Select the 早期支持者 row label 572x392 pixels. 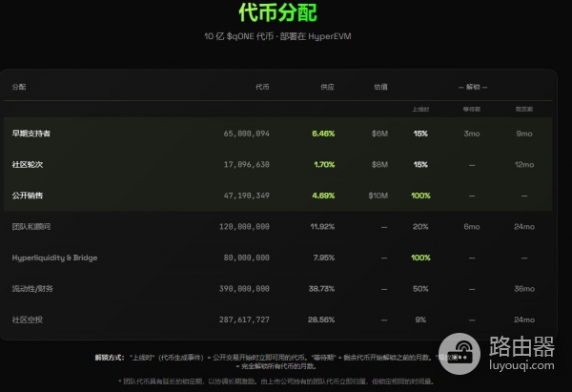[x=31, y=134]
